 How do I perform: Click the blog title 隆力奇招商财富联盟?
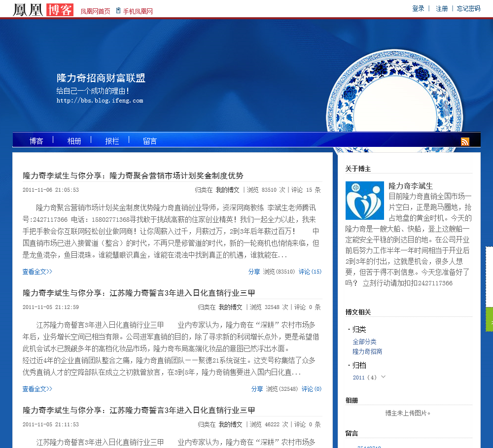coord(101,78)
